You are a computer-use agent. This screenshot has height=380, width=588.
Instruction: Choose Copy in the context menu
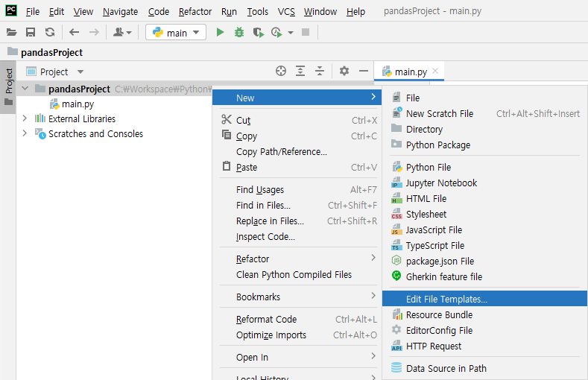299,136
